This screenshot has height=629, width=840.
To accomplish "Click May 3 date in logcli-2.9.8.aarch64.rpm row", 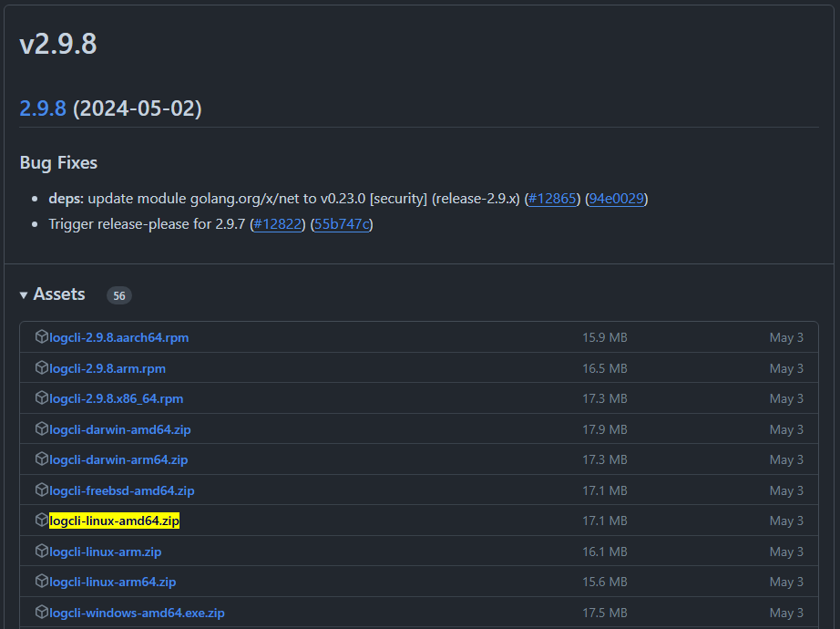I will point(786,338).
